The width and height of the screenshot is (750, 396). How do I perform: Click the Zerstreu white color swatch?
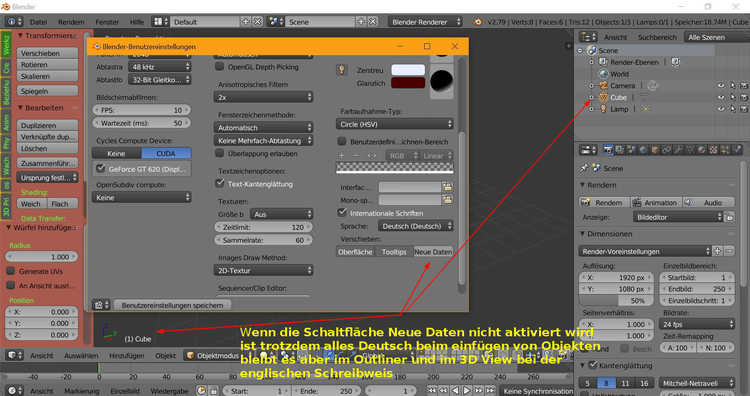point(408,70)
